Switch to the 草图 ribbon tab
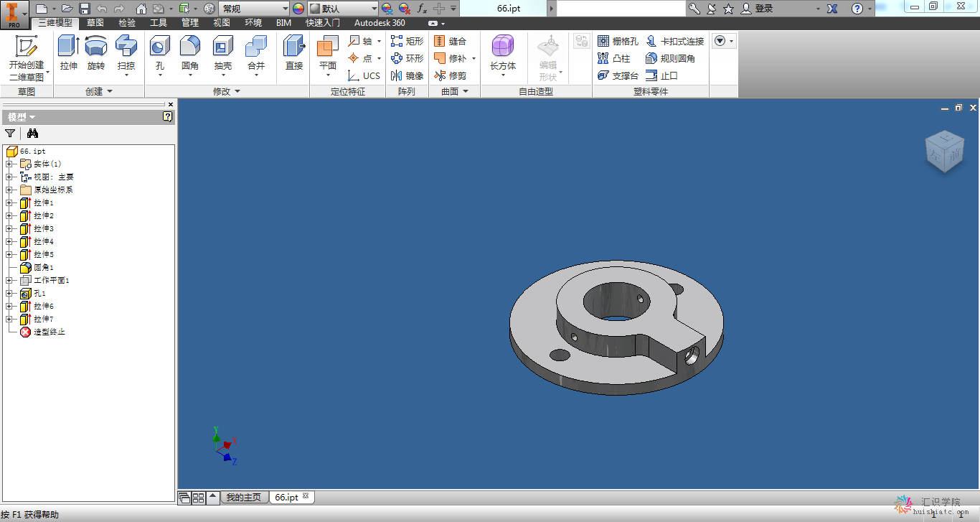The image size is (980, 522). (x=95, y=23)
